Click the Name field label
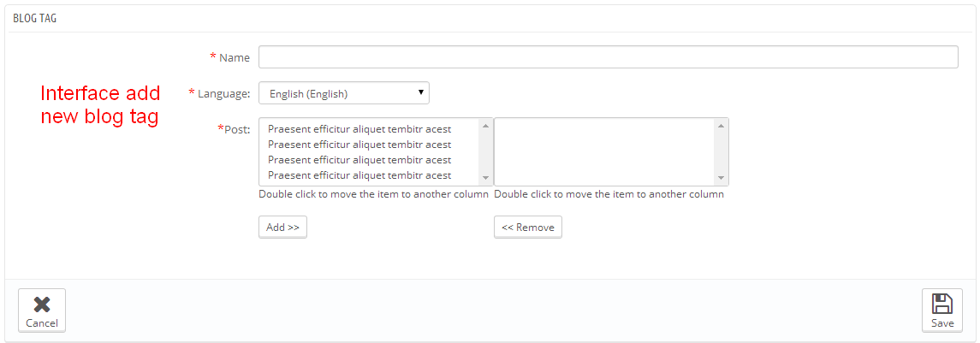Viewport: 980px width, 343px height. pos(234,58)
